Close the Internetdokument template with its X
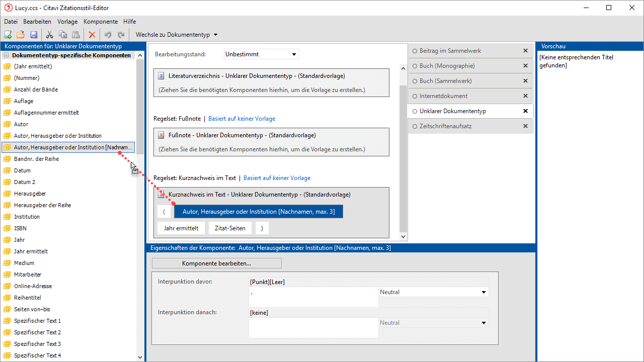Screen dimensions: 644x362 coord(525,96)
